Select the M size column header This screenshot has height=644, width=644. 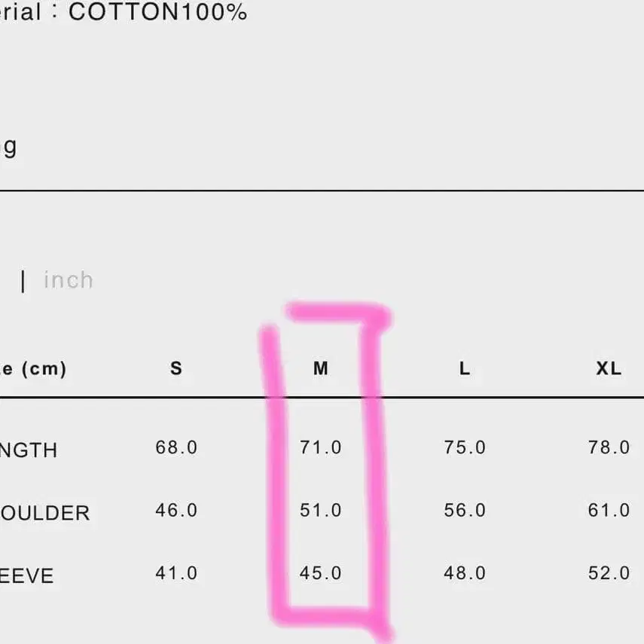click(x=321, y=368)
